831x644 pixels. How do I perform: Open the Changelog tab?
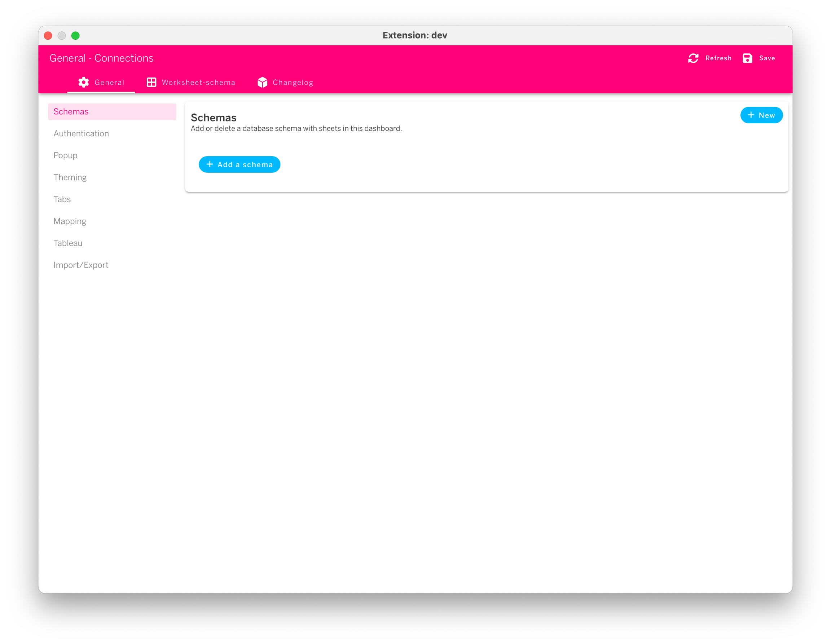(x=293, y=83)
